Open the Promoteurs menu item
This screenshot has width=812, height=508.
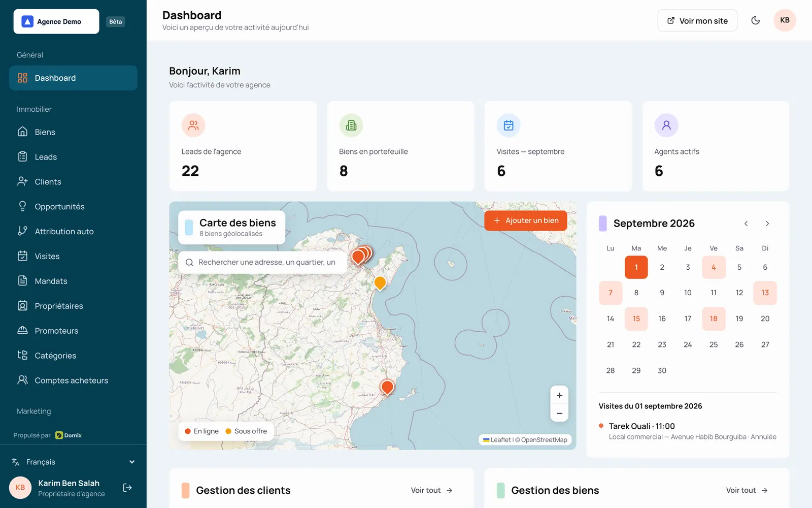(73, 331)
